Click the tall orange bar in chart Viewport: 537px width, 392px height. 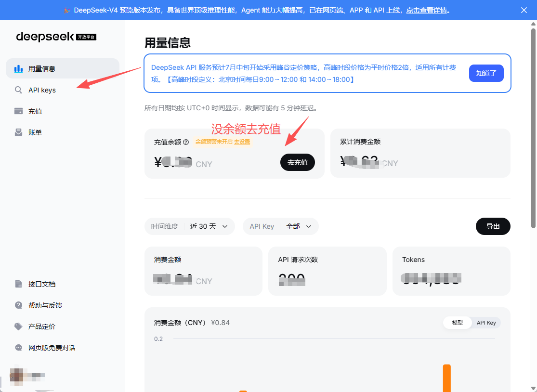tap(447, 378)
